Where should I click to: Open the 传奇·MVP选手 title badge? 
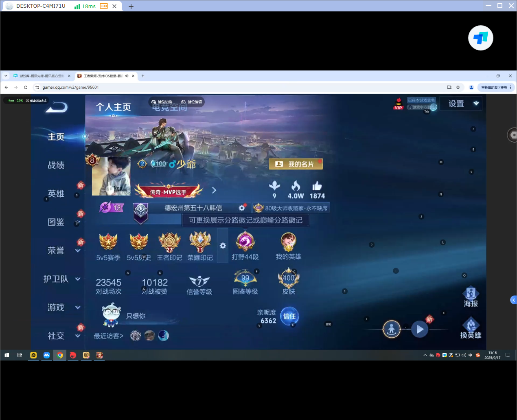(x=169, y=191)
